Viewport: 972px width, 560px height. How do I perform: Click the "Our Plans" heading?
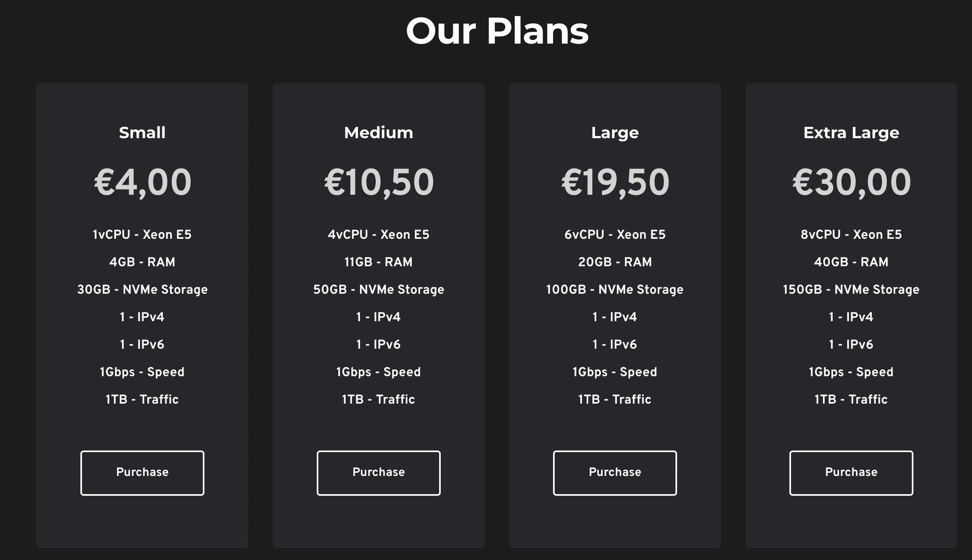497,31
